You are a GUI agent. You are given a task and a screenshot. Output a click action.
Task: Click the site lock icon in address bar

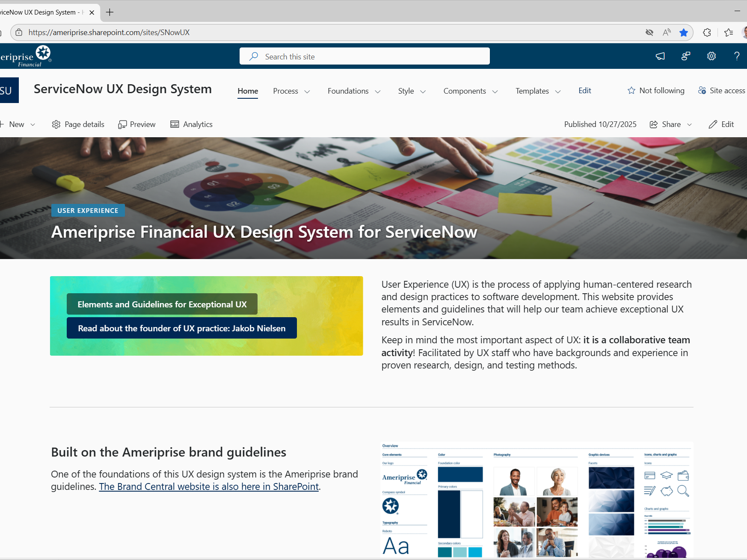(x=19, y=32)
